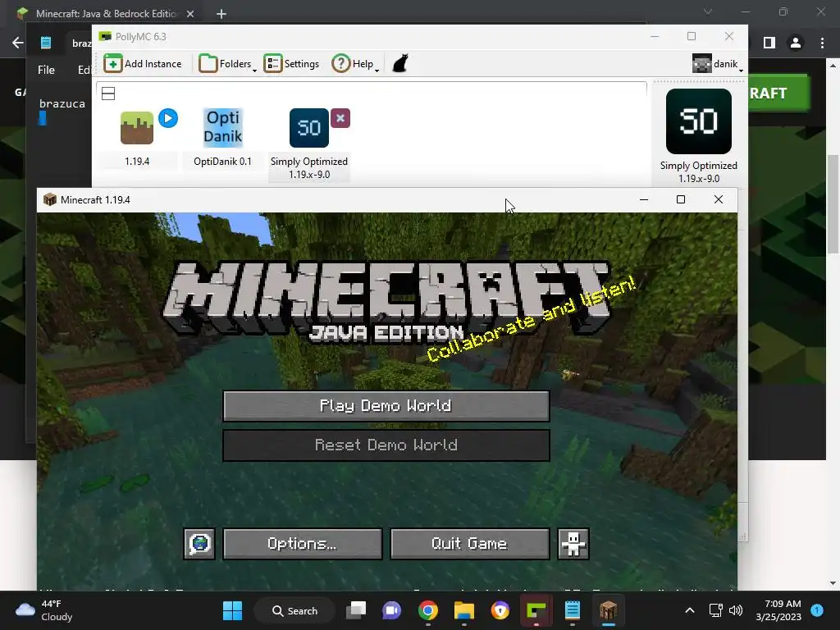Viewport: 840px width, 630px height.
Task: Open Task View on the taskbar
Action: tap(356, 610)
